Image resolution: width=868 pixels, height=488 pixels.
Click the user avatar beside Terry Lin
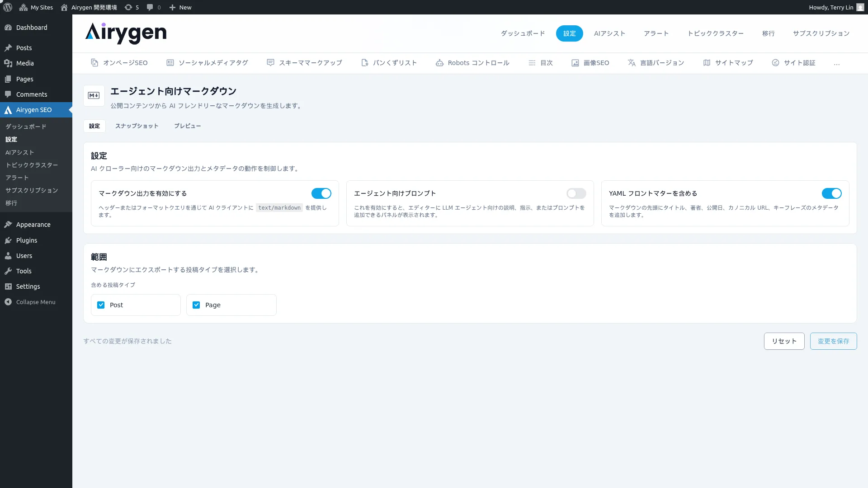(860, 7)
